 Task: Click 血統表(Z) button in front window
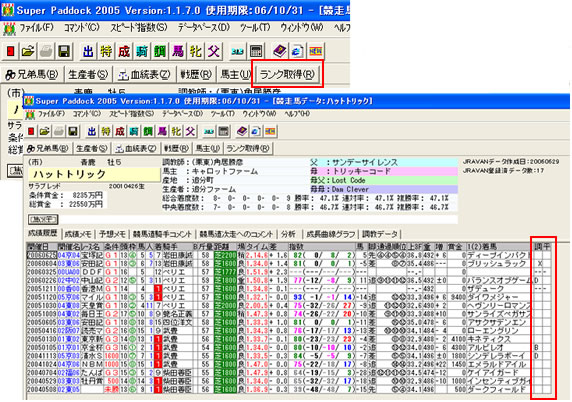click(136, 148)
